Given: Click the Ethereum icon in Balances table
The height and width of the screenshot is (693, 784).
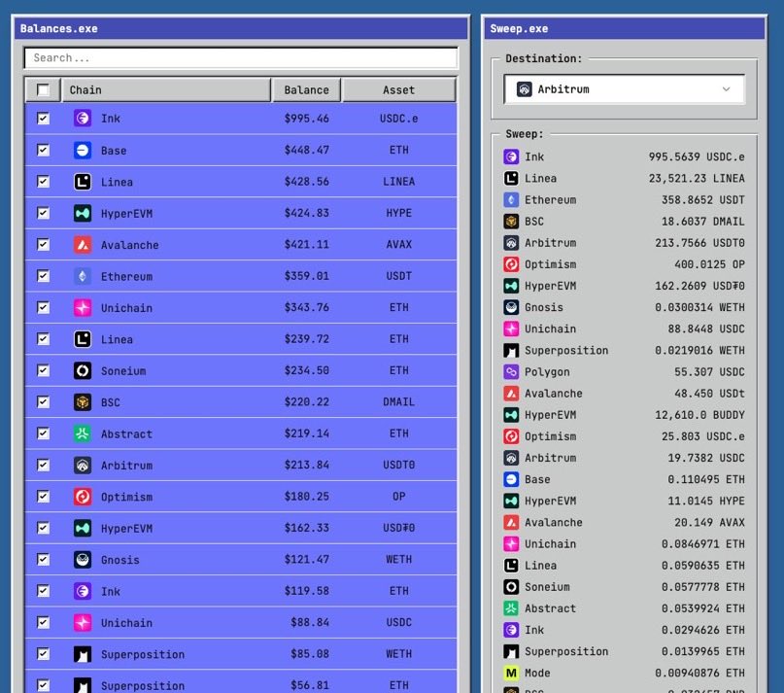Looking at the screenshot, I should point(83,276).
